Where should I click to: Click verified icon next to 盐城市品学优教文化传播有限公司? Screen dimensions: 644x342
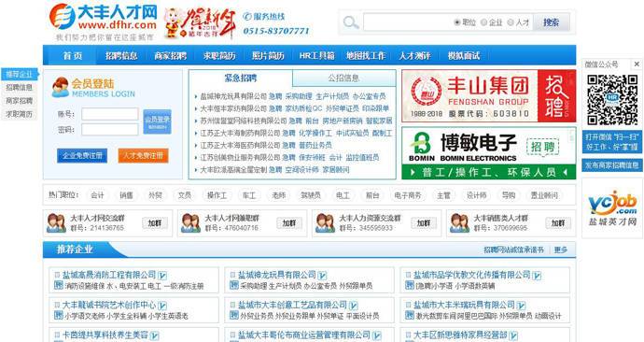537,276
